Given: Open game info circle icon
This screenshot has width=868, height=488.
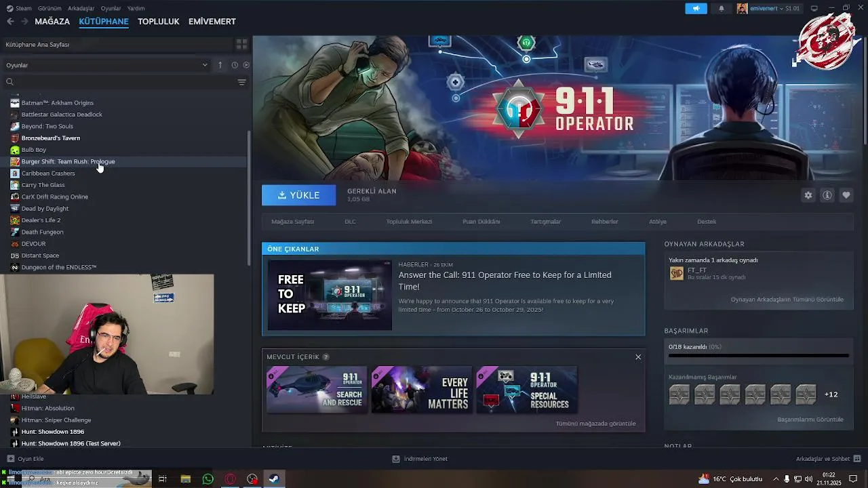Looking at the screenshot, I should click(827, 195).
